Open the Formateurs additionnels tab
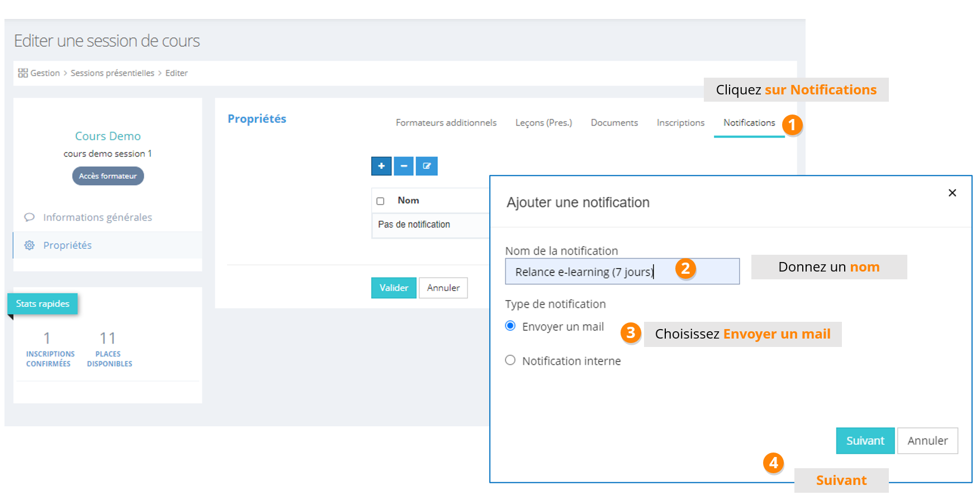980x495 pixels. pos(446,123)
